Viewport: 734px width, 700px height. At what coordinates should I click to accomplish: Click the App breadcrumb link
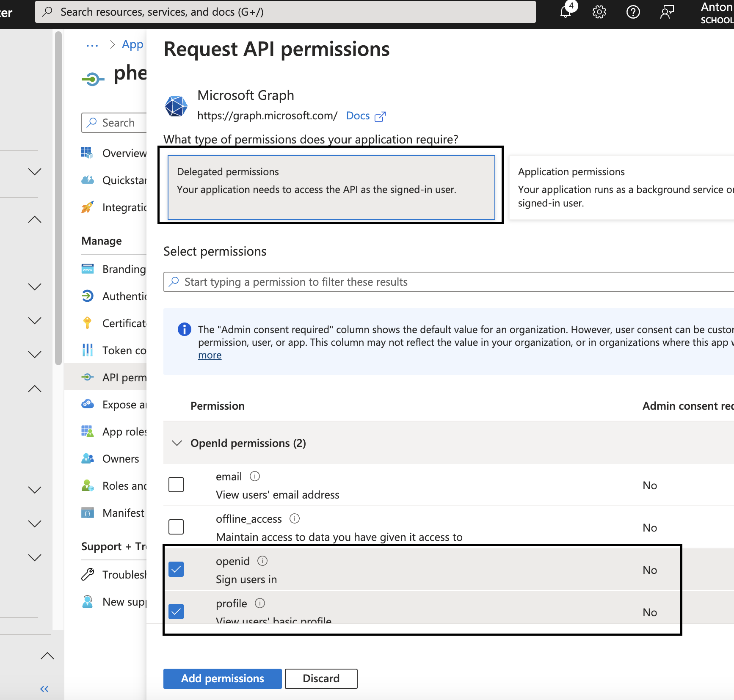[x=132, y=45]
